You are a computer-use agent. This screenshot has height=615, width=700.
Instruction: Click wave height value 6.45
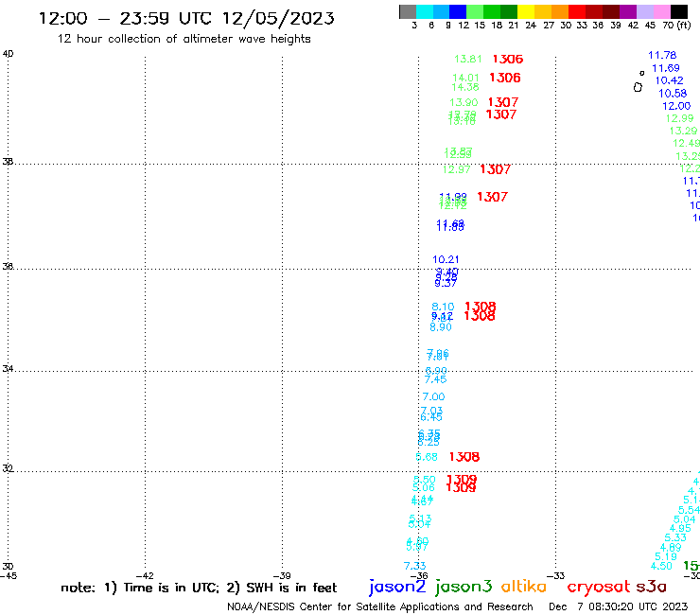(x=431, y=417)
